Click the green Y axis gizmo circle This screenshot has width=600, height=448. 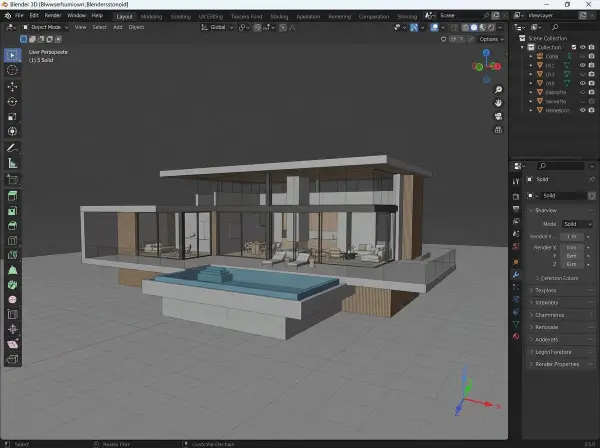[478, 67]
